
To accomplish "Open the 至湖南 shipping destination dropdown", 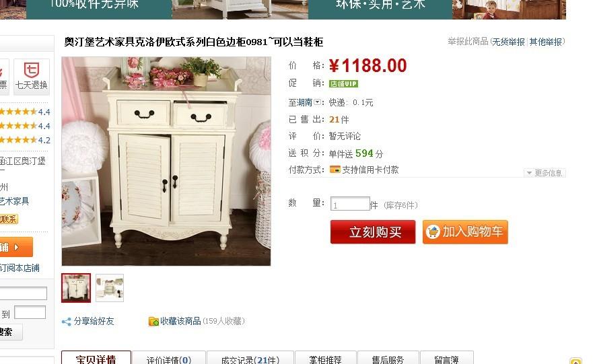I will tap(305, 102).
